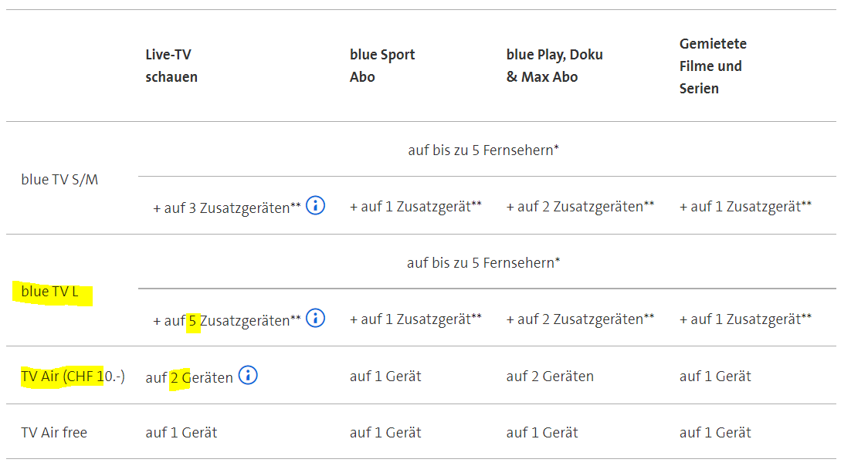
Task: Click blue Play cell in blue TV L row
Action: [580, 319]
